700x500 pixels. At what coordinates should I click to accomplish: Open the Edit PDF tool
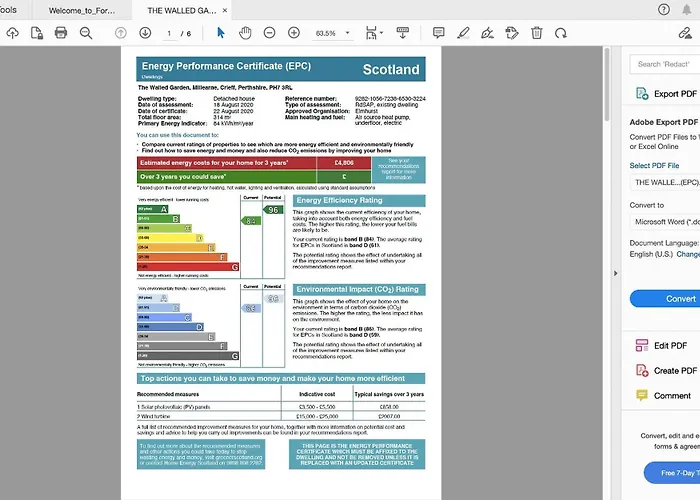coord(669,345)
